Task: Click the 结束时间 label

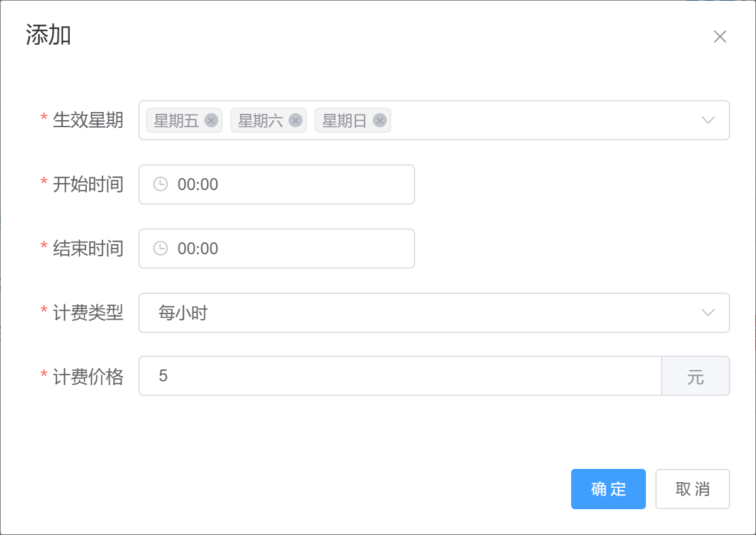Action: click(x=88, y=249)
